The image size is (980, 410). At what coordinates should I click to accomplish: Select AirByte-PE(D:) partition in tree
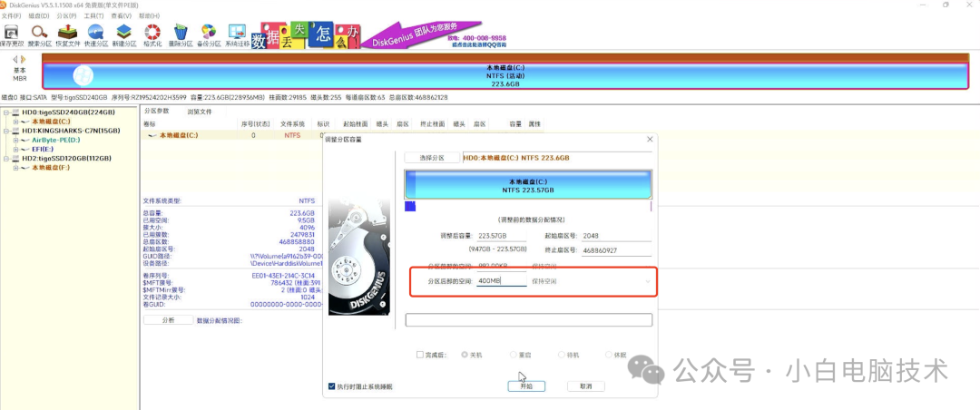(56, 140)
